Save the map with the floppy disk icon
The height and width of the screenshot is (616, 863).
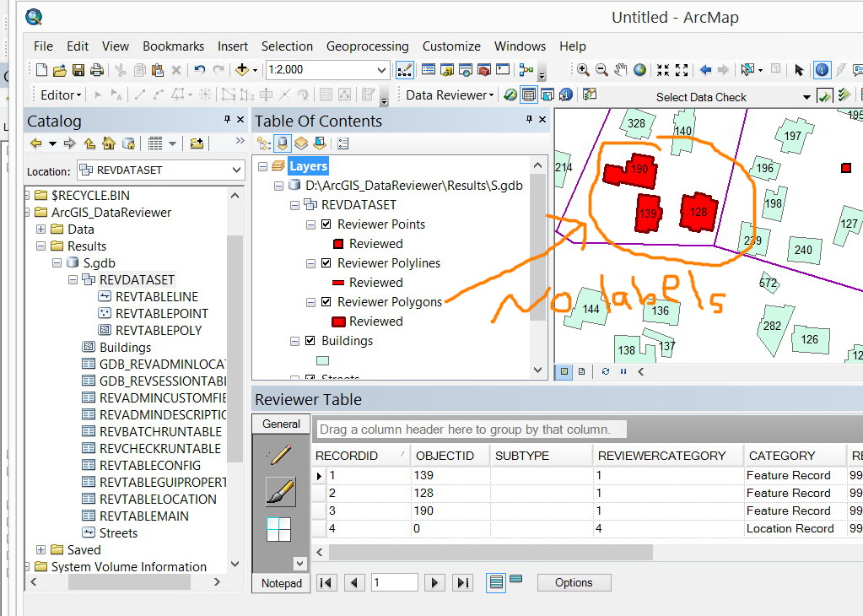(x=78, y=70)
